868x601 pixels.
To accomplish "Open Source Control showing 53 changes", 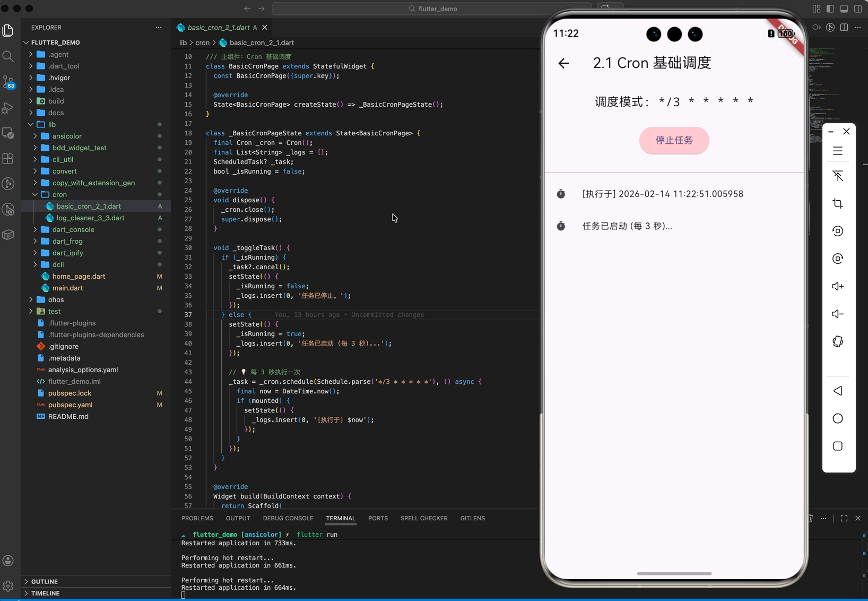I will coord(8,82).
